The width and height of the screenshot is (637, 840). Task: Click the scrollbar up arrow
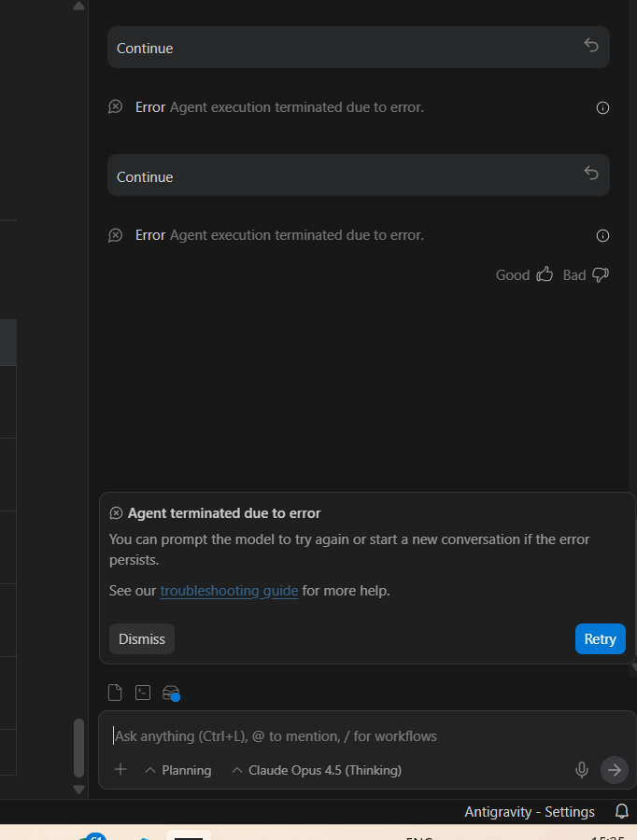78,6
